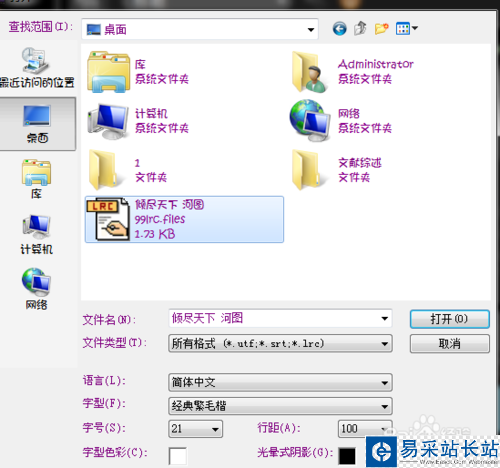Go up one folder level

tap(360, 29)
